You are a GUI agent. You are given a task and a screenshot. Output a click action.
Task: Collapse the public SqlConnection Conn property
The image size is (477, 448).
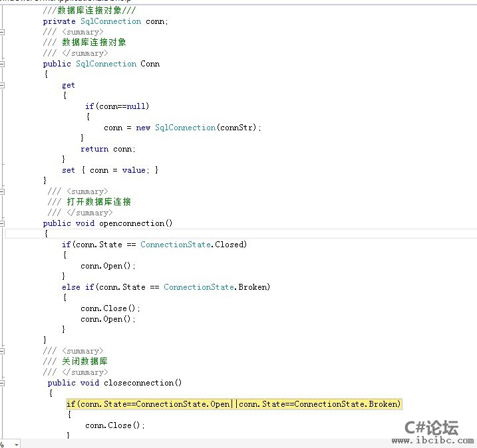pyautogui.click(x=3, y=64)
